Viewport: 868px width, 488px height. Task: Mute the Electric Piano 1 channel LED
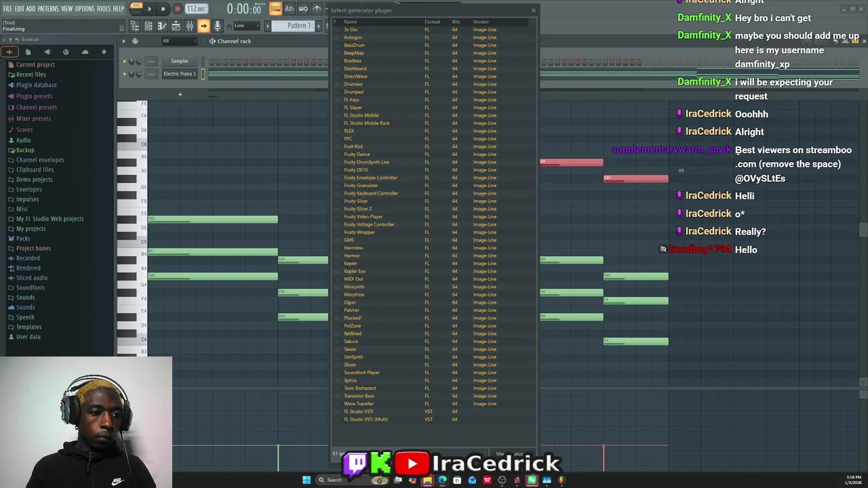tap(124, 74)
